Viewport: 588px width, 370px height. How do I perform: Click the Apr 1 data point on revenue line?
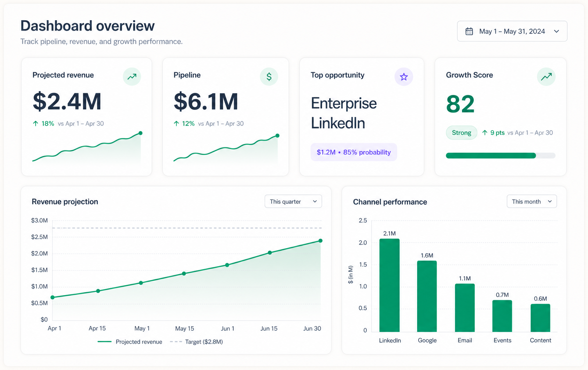point(53,297)
